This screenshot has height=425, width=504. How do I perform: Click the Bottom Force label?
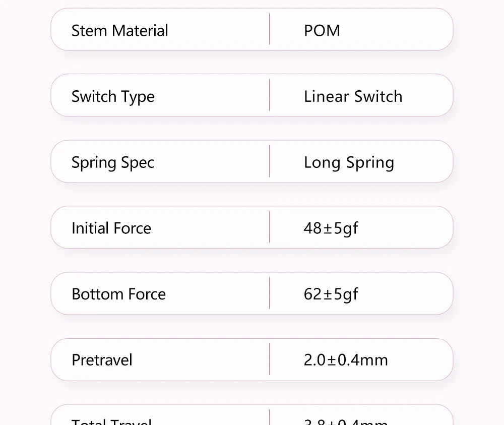(x=118, y=294)
